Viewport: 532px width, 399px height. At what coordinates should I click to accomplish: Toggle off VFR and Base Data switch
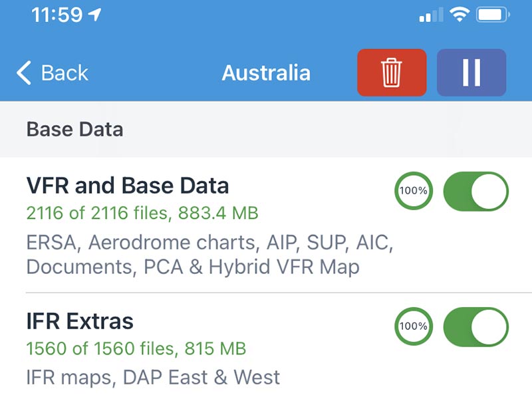pos(475,191)
